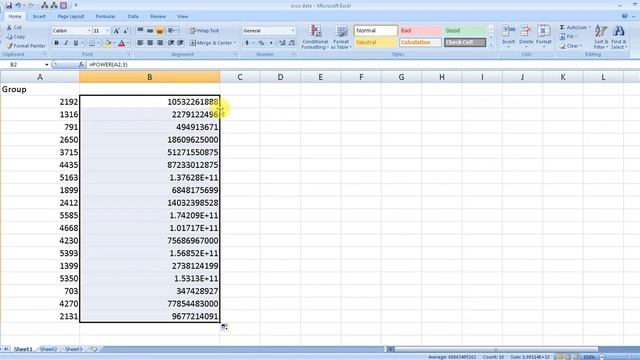Apply the red font color
This screenshot has height=360, width=640.
[x=121, y=43]
